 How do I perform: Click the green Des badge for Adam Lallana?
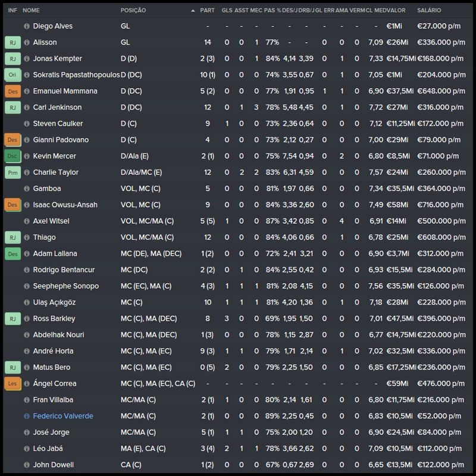click(x=12, y=253)
